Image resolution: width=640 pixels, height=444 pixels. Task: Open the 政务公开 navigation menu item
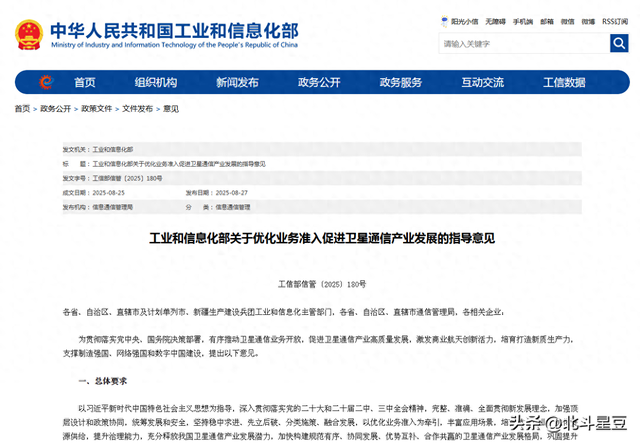pos(319,82)
